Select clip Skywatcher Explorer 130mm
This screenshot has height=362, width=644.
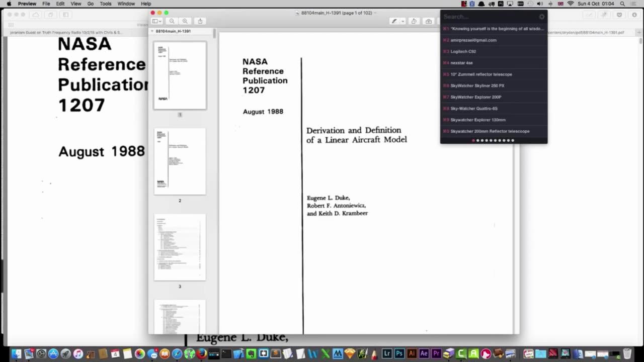click(494, 120)
